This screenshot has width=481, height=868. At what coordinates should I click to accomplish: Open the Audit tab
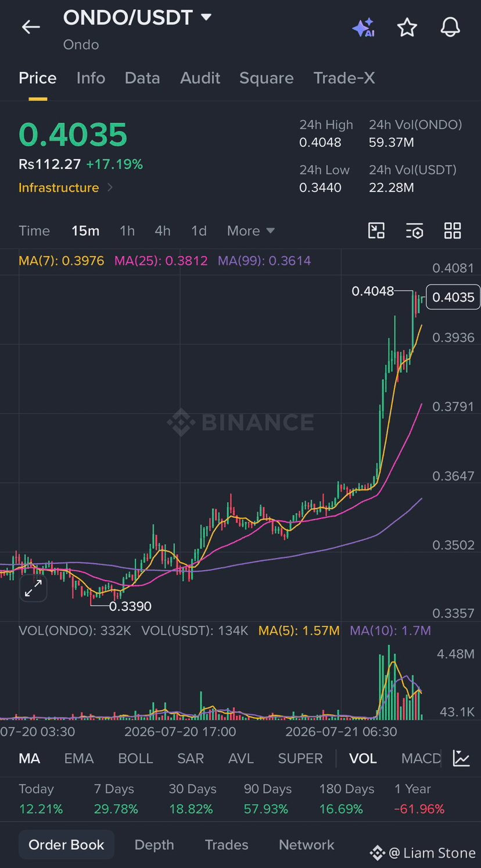point(200,78)
